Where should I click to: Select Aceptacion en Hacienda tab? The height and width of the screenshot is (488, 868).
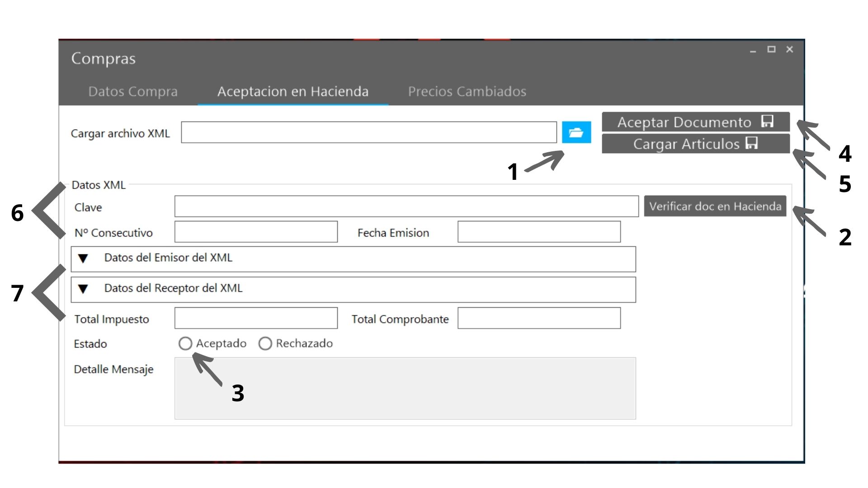292,91
